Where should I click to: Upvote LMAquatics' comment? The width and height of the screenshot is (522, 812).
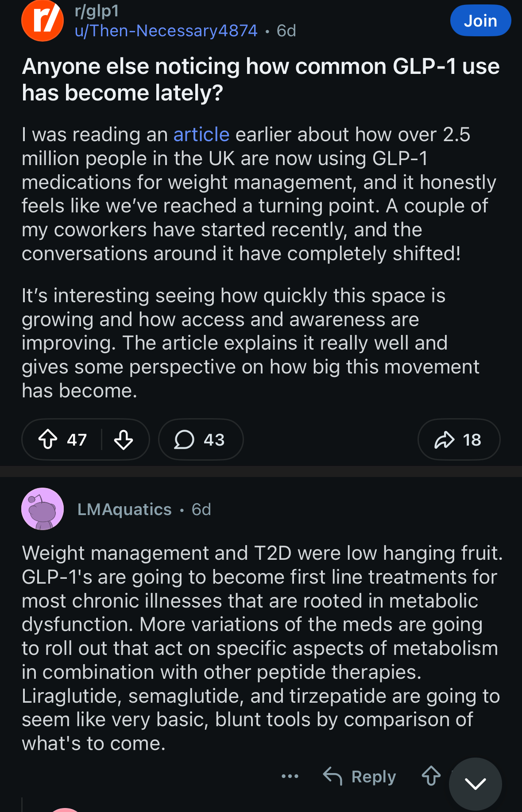(x=431, y=776)
